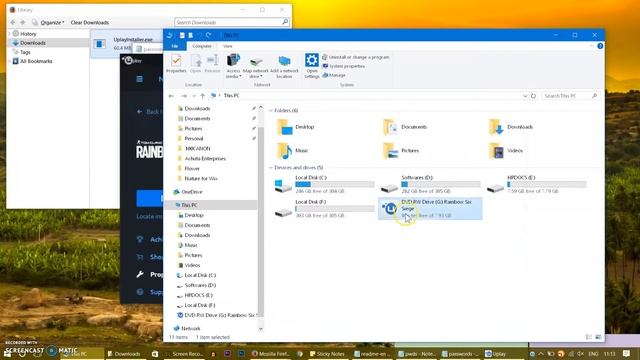Open HPDOCS (E:) in the navigation tree
The image size is (640, 360).
coord(198,295)
